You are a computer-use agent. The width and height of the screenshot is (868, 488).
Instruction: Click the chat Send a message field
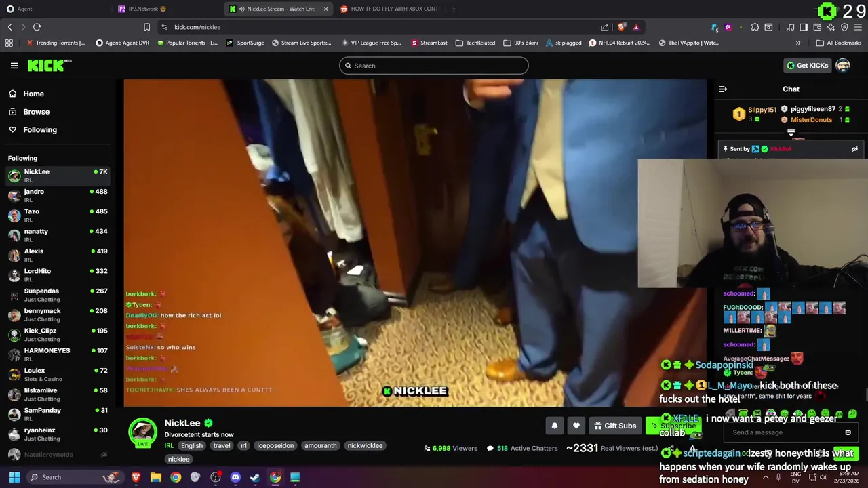click(781, 432)
